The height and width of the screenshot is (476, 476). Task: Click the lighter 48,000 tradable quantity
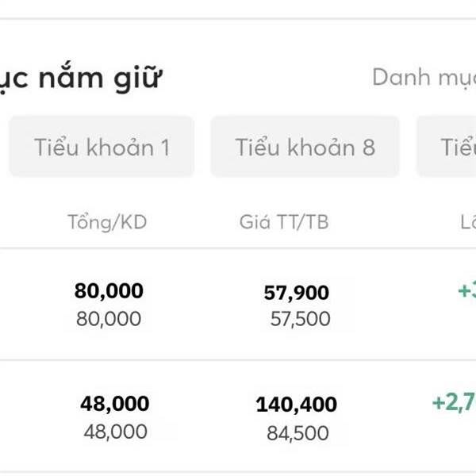click(115, 432)
